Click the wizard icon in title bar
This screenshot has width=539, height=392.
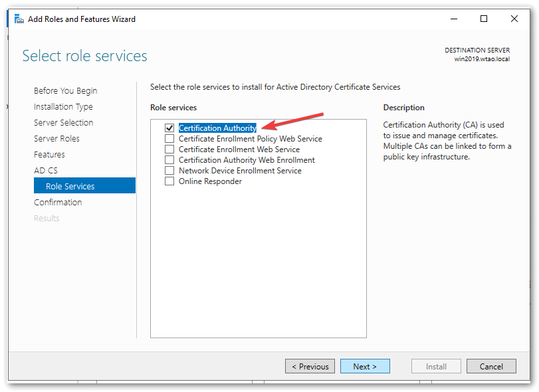click(19, 19)
